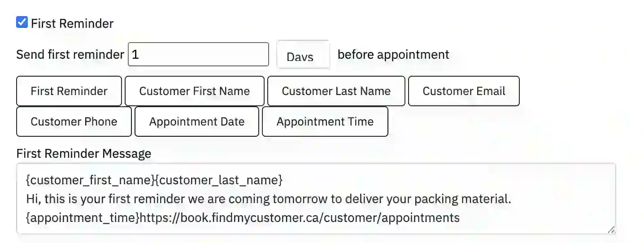Click the book.findmycustomer.ca URL in message
The image size is (644, 243).
[x=300, y=218]
